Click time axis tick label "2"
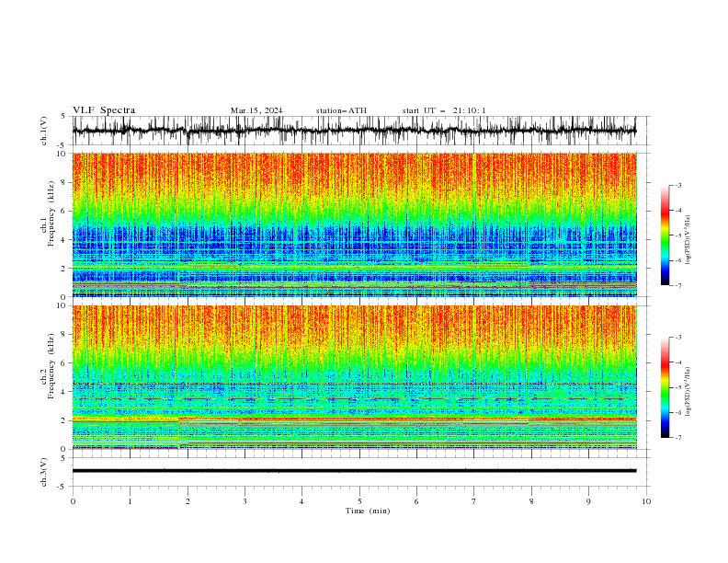 tap(188, 501)
